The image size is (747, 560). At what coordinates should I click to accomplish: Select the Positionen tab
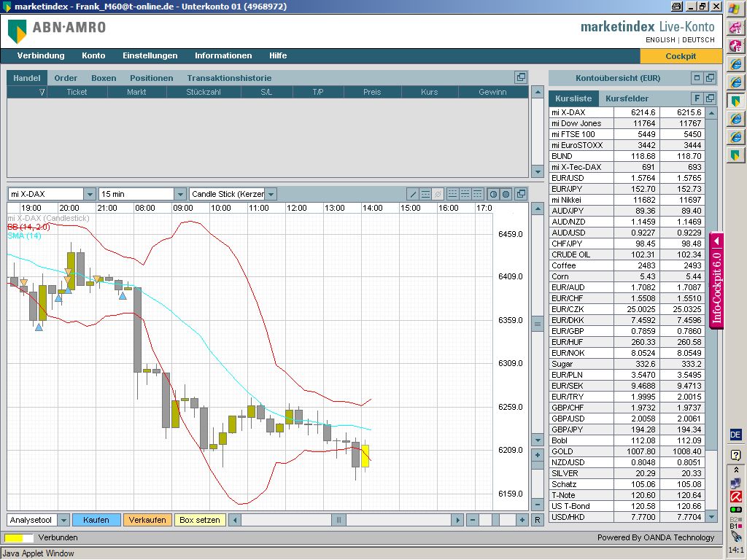pyautogui.click(x=152, y=78)
